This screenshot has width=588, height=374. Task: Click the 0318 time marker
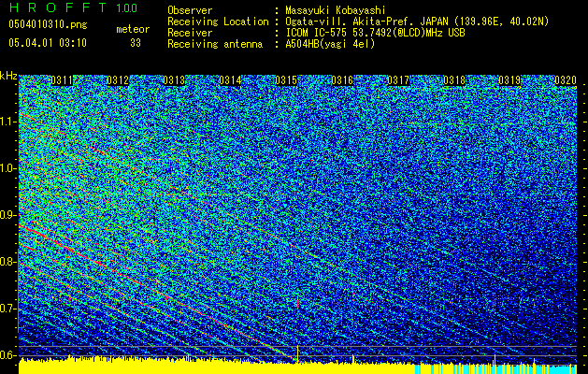pyautogui.click(x=454, y=80)
